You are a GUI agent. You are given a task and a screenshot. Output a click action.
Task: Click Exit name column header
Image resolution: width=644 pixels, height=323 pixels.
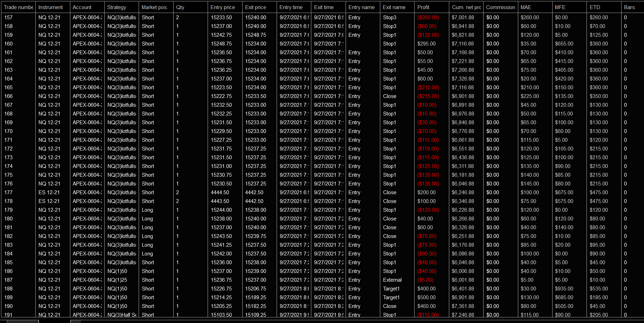pyautogui.click(x=397, y=7)
